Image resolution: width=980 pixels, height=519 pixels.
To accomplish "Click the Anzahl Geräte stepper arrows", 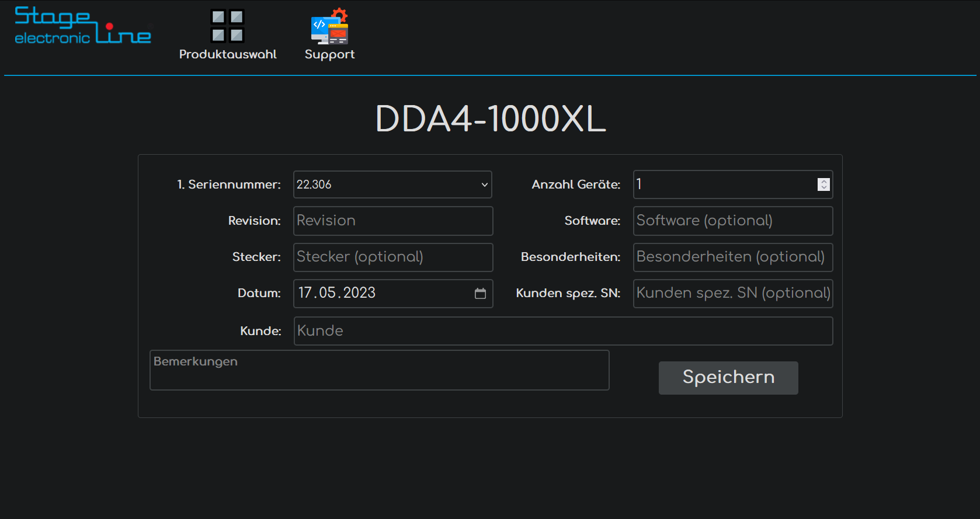I will pos(823,184).
